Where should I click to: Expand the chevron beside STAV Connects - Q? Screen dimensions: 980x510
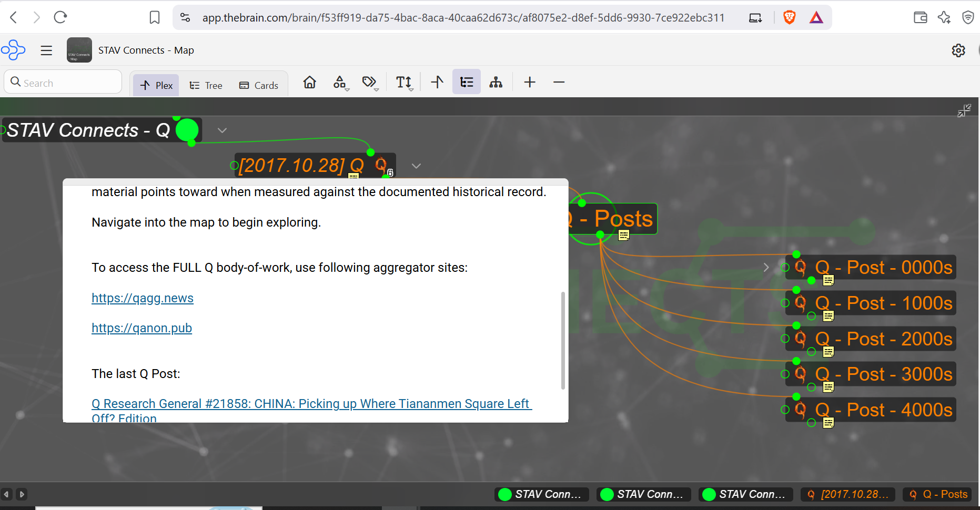222,130
